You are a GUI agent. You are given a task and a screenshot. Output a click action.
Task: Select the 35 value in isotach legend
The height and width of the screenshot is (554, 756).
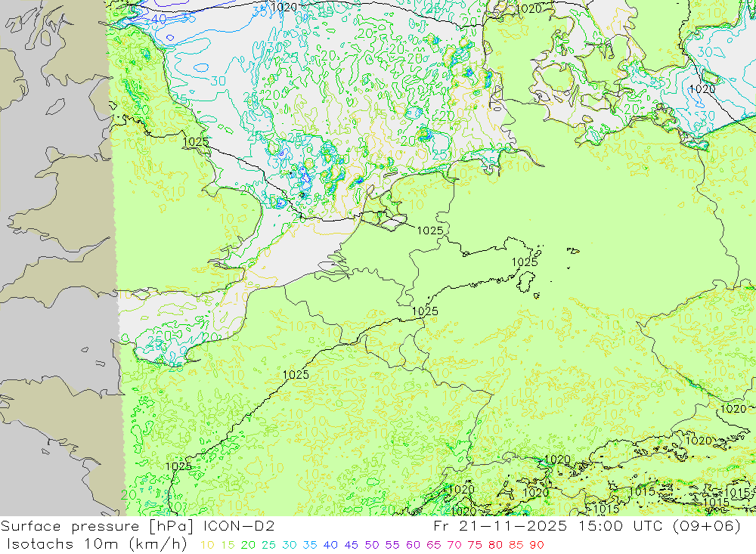pyautogui.click(x=310, y=545)
